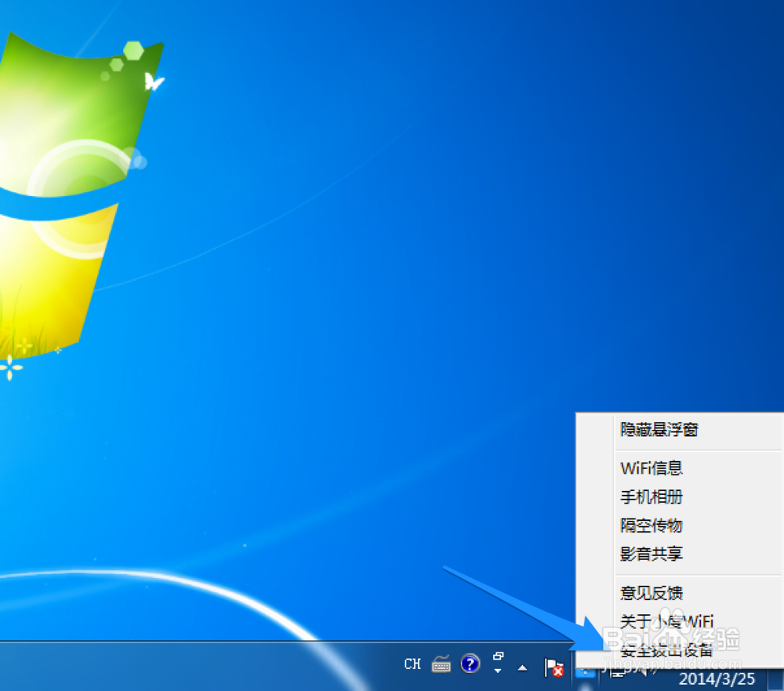
Task: Select the keyboard input method icon
Action: [441, 664]
